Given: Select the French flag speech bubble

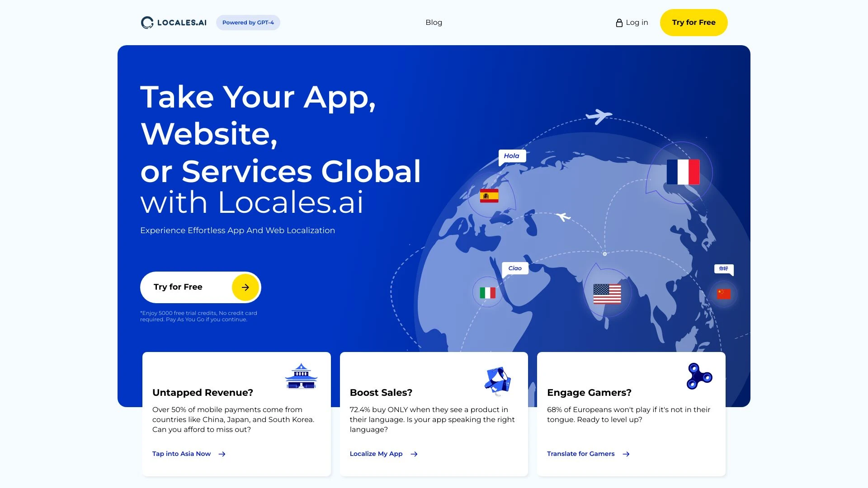Looking at the screenshot, I should (x=683, y=172).
